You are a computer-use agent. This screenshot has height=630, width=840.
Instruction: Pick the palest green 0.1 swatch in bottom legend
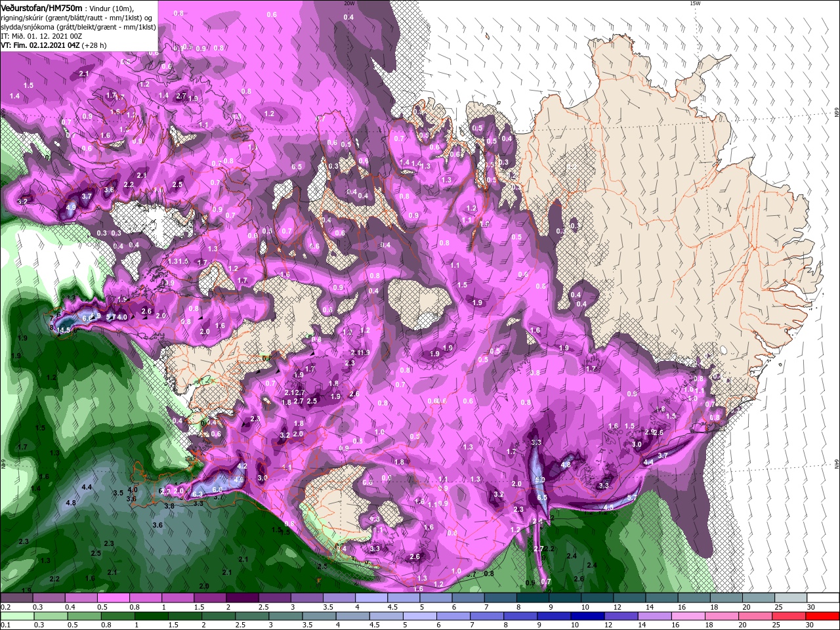click(17, 616)
